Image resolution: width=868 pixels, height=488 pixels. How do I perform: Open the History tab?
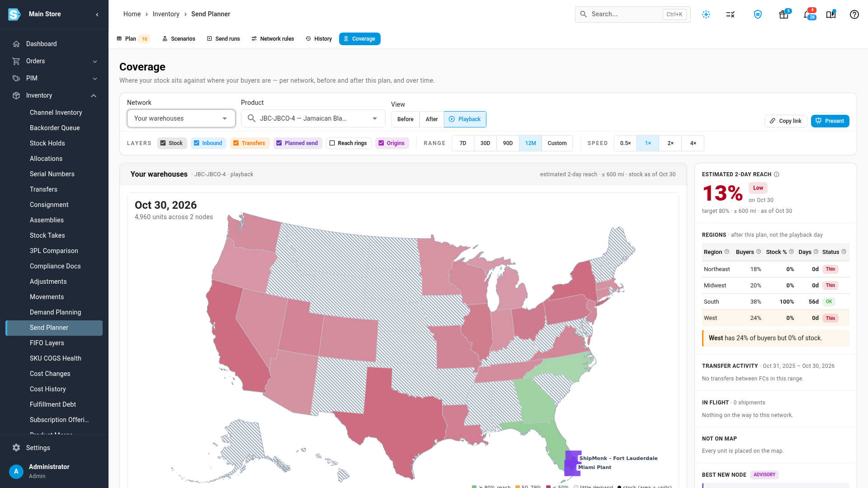(x=319, y=39)
